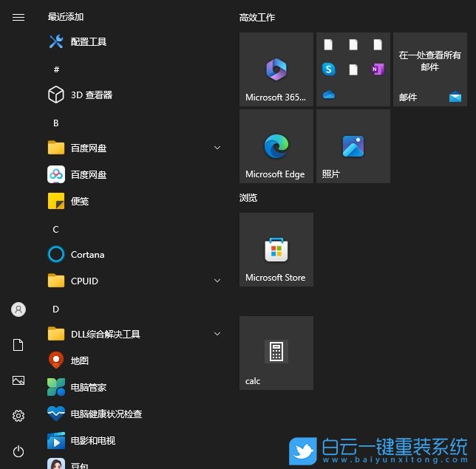476x469 pixels.
Task: Click the Power button icon
Action: tap(18, 451)
